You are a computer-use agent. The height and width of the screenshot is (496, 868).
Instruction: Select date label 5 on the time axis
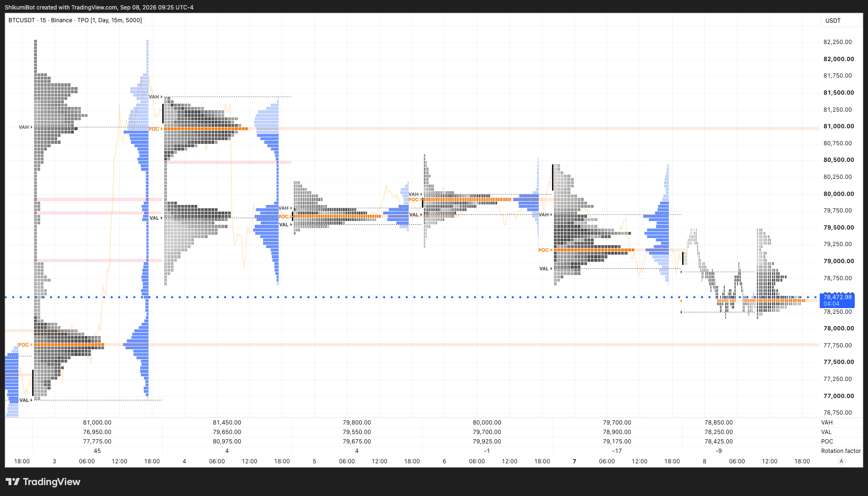tap(314, 461)
